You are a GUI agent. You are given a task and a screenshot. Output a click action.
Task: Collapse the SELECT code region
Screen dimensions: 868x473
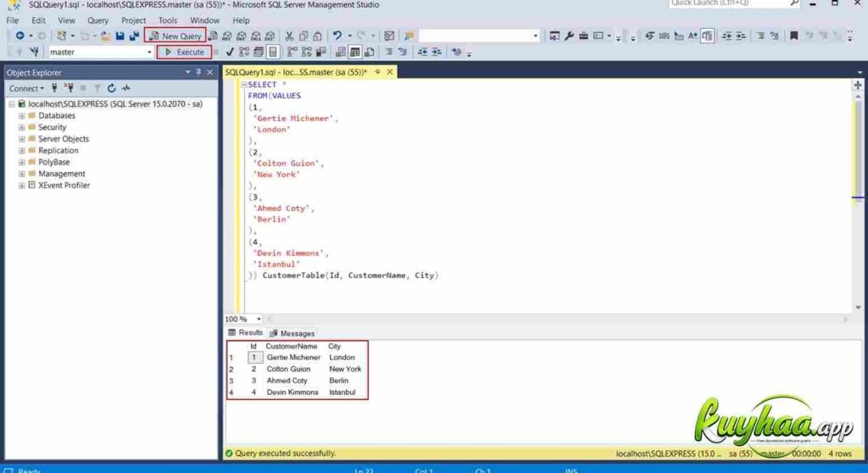(x=243, y=85)
